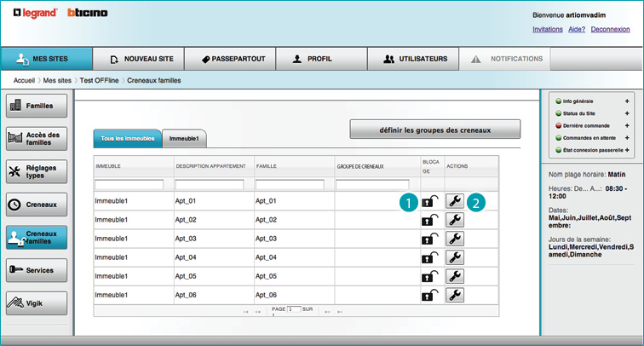Viewport: 644px width, 346px height.
Task: Click the page number field in pagination
Action: pos(294,309)
